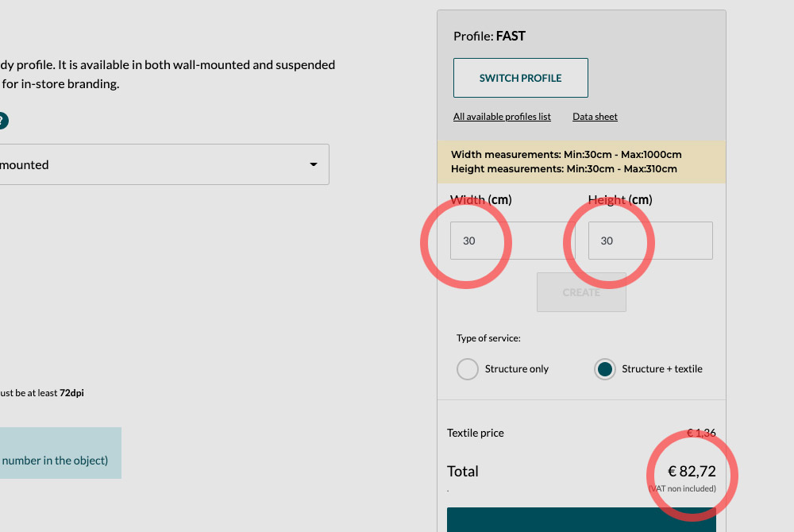
Task: Click the '(VAT non included)' note
Action: click(682, 488)
